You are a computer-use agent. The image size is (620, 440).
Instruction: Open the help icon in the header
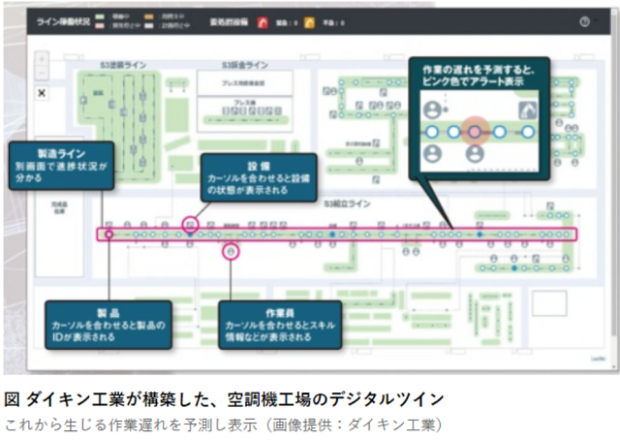584,22
